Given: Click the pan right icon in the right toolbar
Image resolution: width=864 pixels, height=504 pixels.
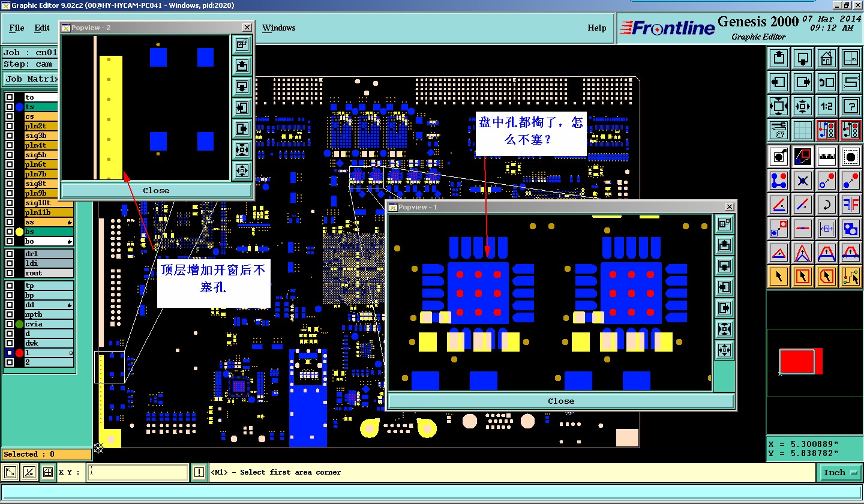Looking at the screenshot, I should (x=803, y=82).
